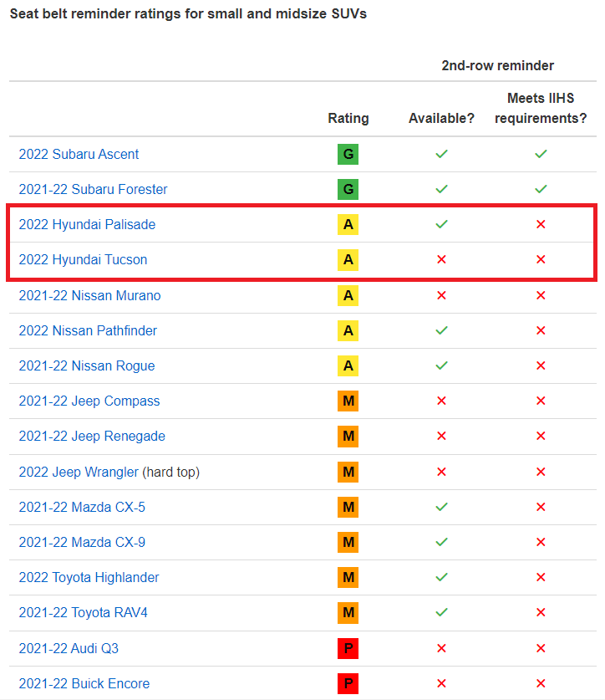605x700 pixels.
Task: Click the orange M rating for Jeep Compass
Action: click(x=348, y=401)
